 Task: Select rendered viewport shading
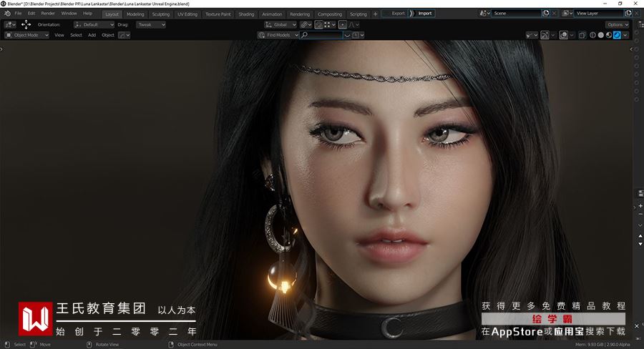pyautogui.click(x=617, y=35)
